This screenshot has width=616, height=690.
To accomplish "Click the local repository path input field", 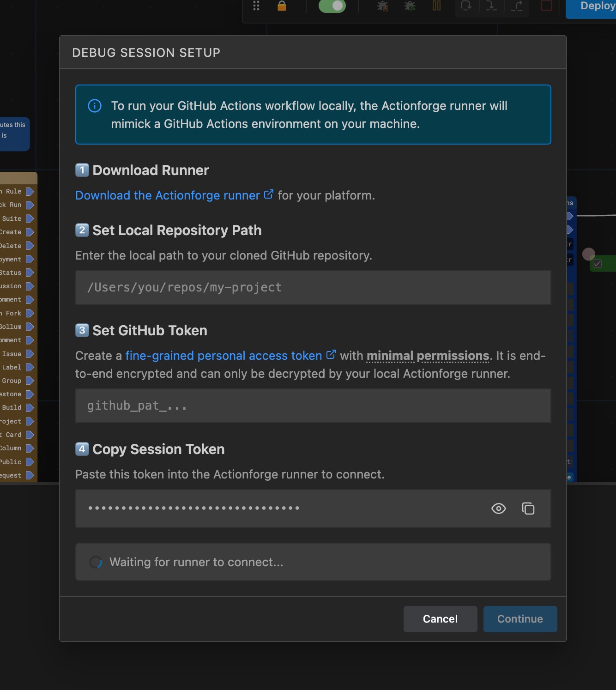I will [313, 288].
